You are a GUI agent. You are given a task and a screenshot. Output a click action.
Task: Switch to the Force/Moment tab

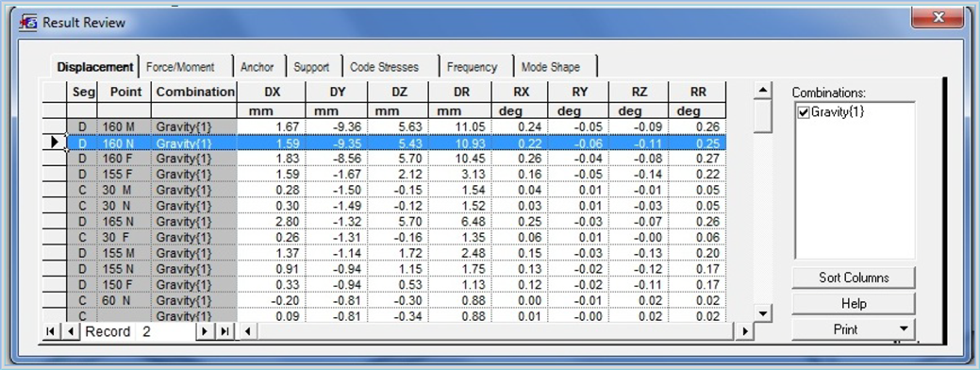(180, 68)
